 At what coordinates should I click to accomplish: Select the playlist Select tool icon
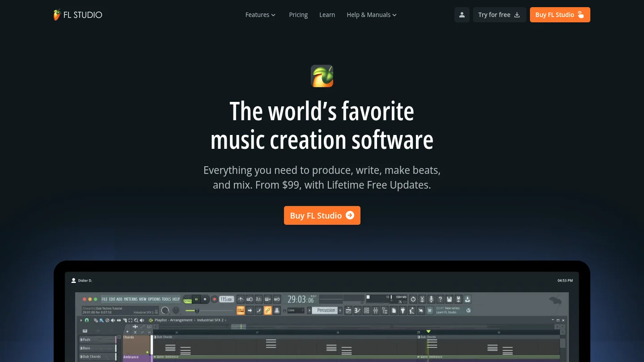tap(130, 320)
